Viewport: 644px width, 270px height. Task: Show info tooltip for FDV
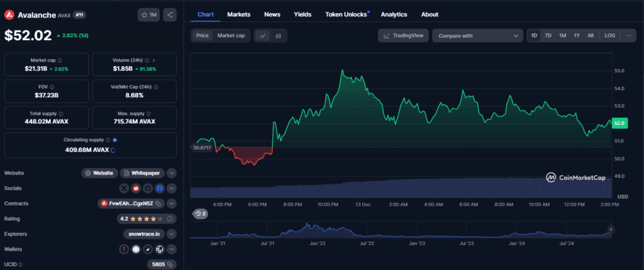[x=52, y=87]
